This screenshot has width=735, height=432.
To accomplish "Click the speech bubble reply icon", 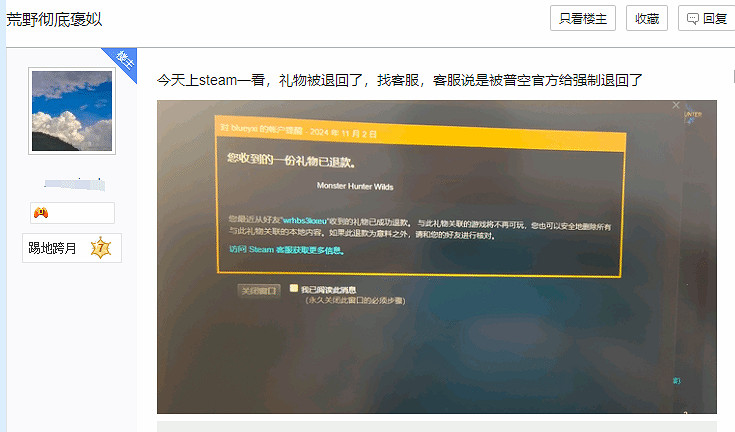I will [x=692, y=18].
